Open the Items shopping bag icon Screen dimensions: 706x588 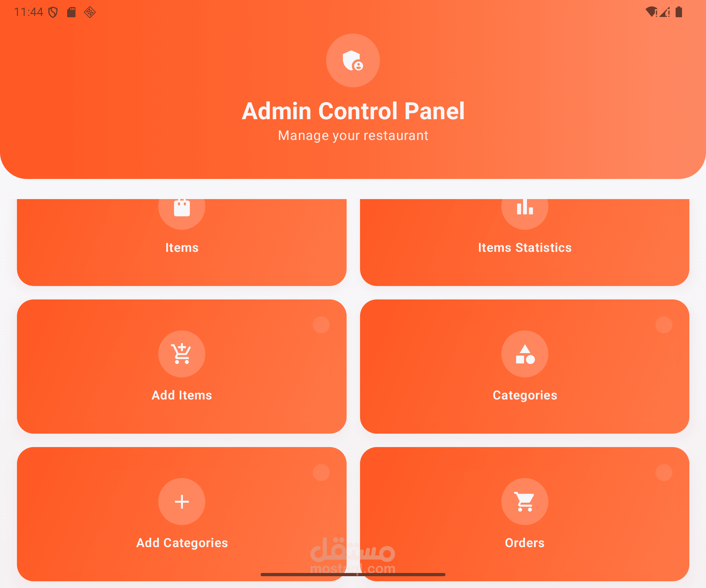182,208
